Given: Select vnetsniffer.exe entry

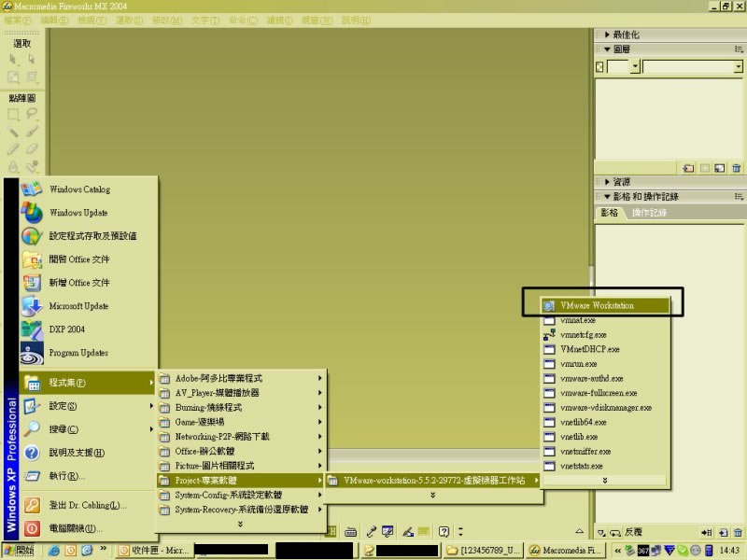Looking at the screenshot, I should click(x=605, y=452).
